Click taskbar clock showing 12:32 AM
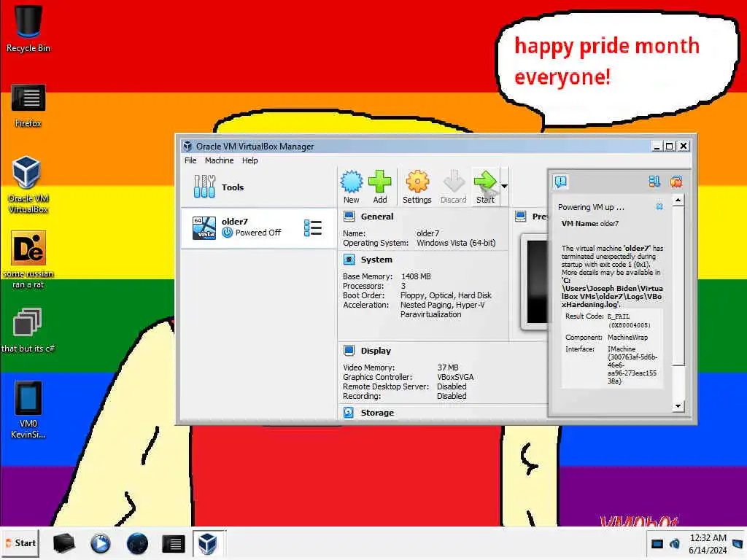Screen dimensions: 747x560 708,544
